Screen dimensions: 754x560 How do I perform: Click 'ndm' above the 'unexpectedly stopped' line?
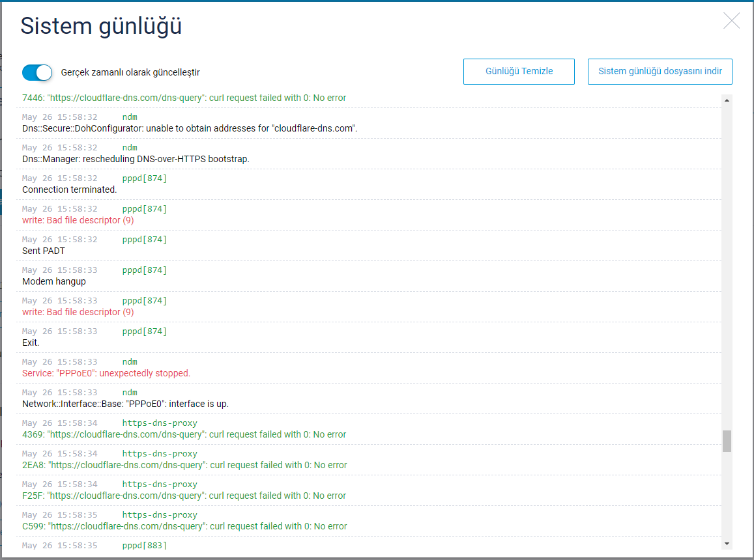(x=130, y=362)
